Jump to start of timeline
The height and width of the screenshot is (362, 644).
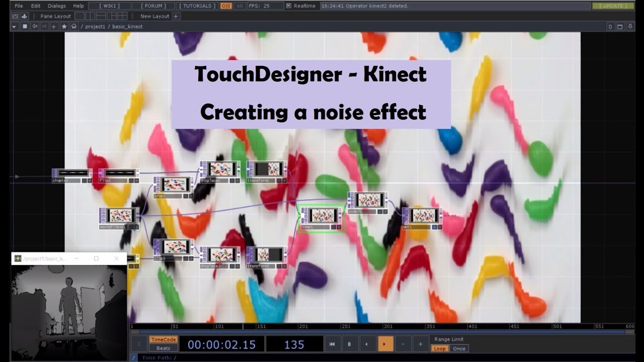(x=332, y=344)
